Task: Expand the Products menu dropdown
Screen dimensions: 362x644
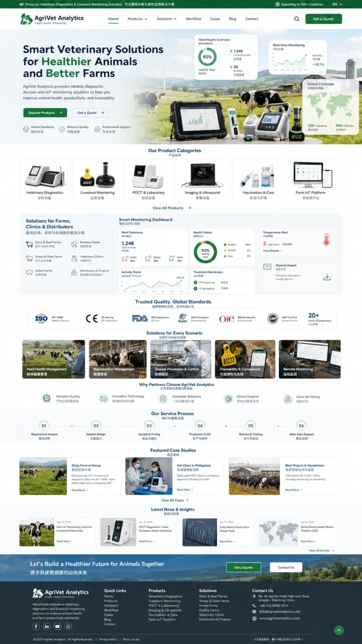Action: (x=137, y=19)
